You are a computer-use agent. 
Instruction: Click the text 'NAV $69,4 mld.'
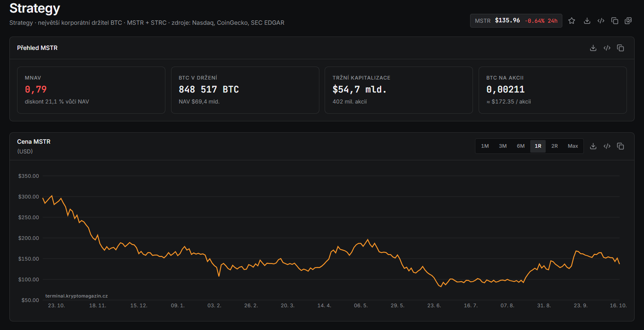[x=199, y=101]
